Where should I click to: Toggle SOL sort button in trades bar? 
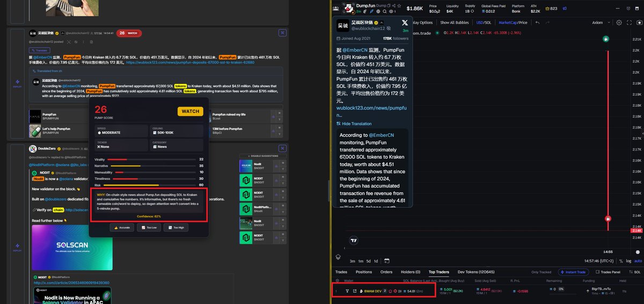[x=634, y=272]
